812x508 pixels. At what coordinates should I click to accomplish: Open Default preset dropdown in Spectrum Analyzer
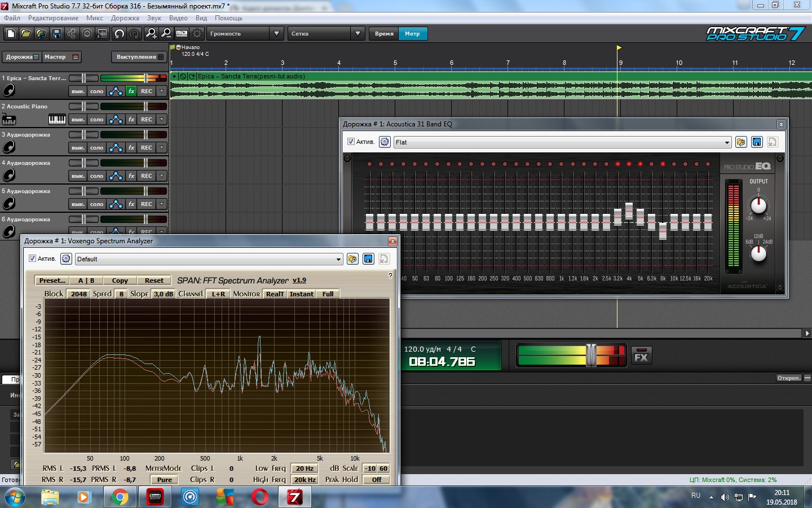pyautogui.click(x=209, y=259)
